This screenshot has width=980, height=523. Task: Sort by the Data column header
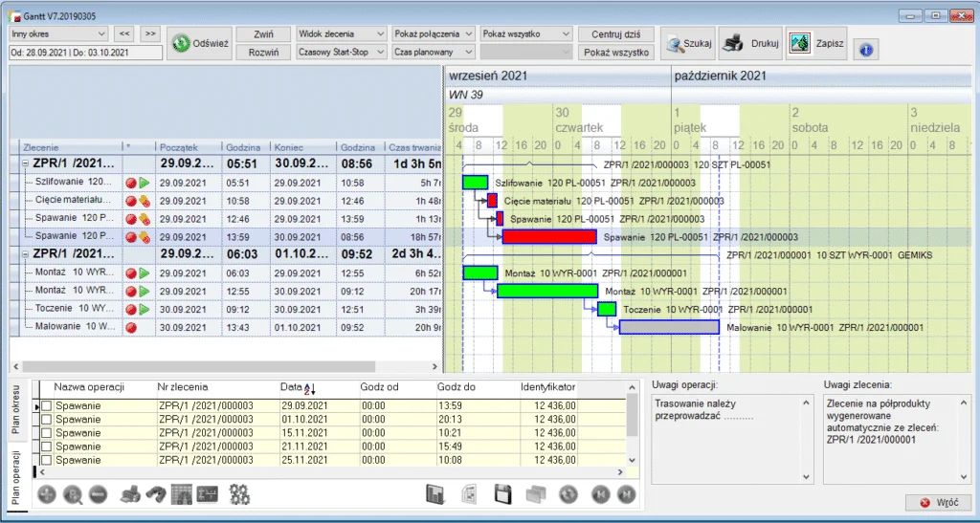tap(319, 387)
